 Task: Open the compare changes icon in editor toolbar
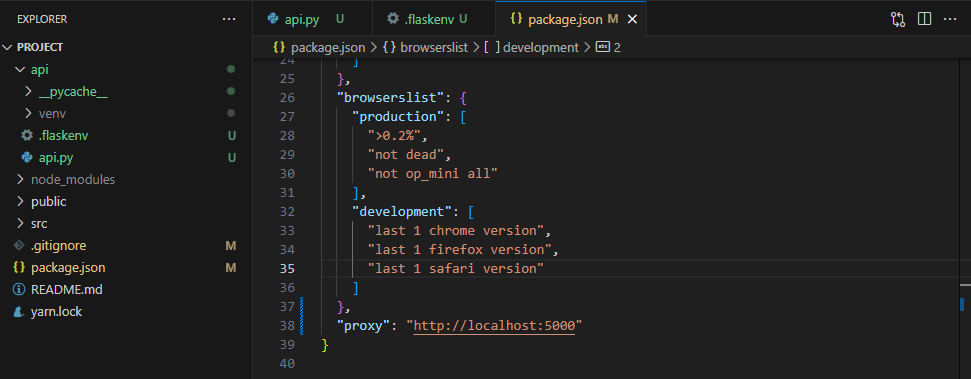click(898, 19)
